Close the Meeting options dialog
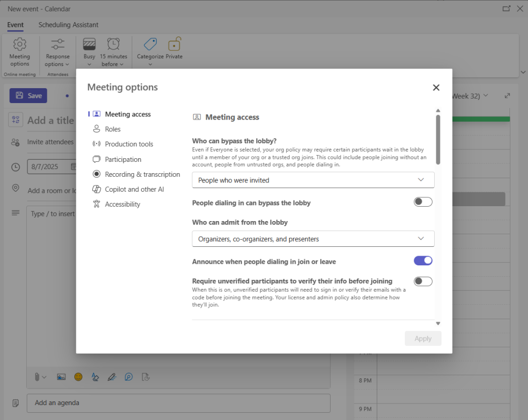The height and width of the screenshot is (420, 528). coord(436,88)
